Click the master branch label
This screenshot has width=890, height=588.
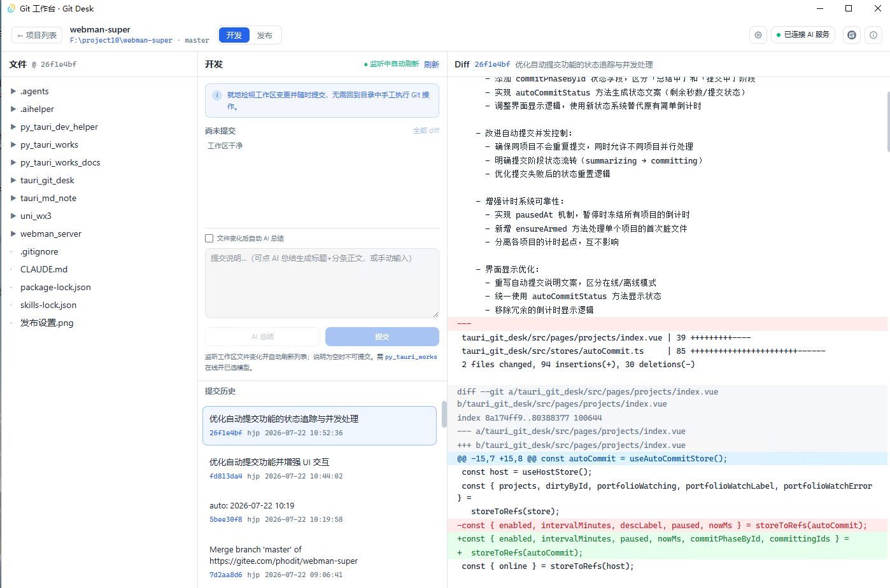point(197,40)
